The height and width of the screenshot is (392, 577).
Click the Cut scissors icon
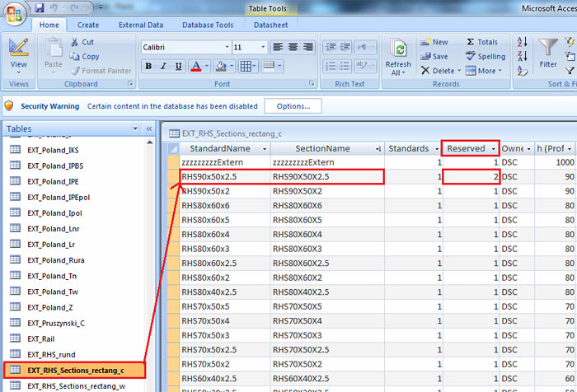75,42
